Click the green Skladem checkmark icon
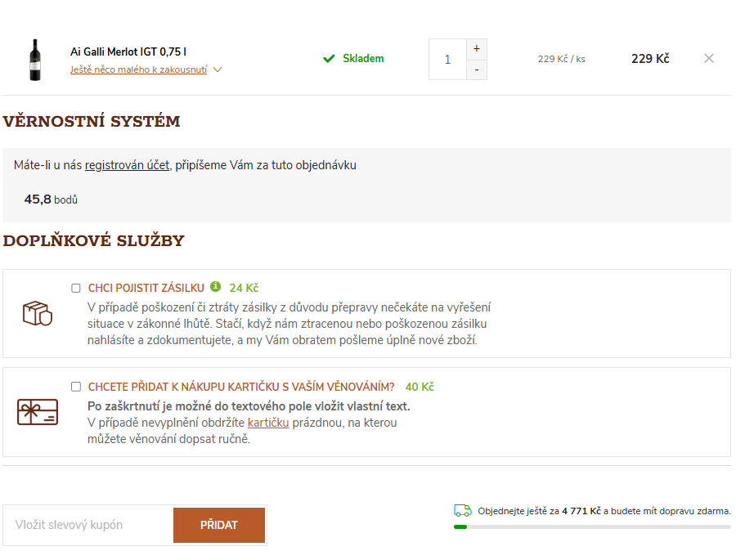736x560 pixels. [x=329, y=59]
